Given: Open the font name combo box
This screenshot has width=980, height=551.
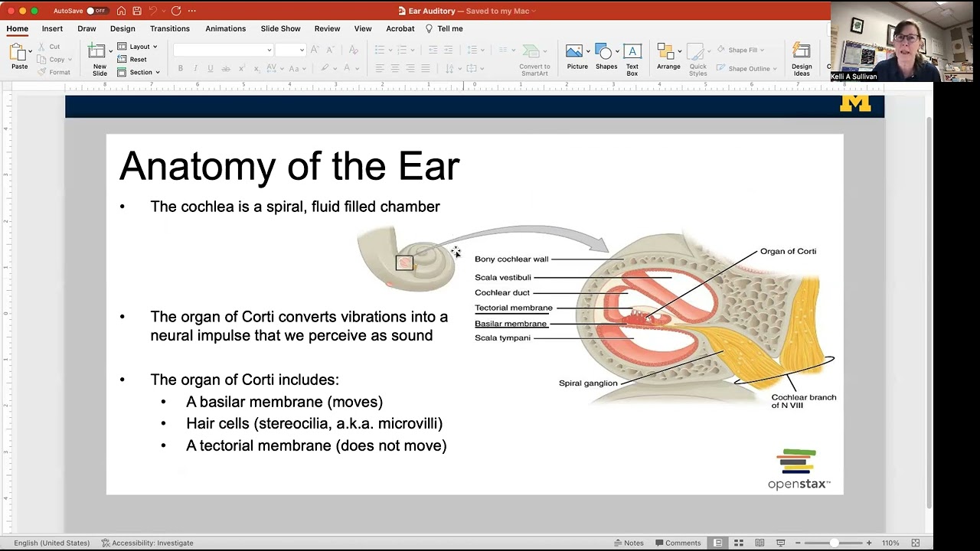Looking at the screenshot, I should click(x=224, y=50).
